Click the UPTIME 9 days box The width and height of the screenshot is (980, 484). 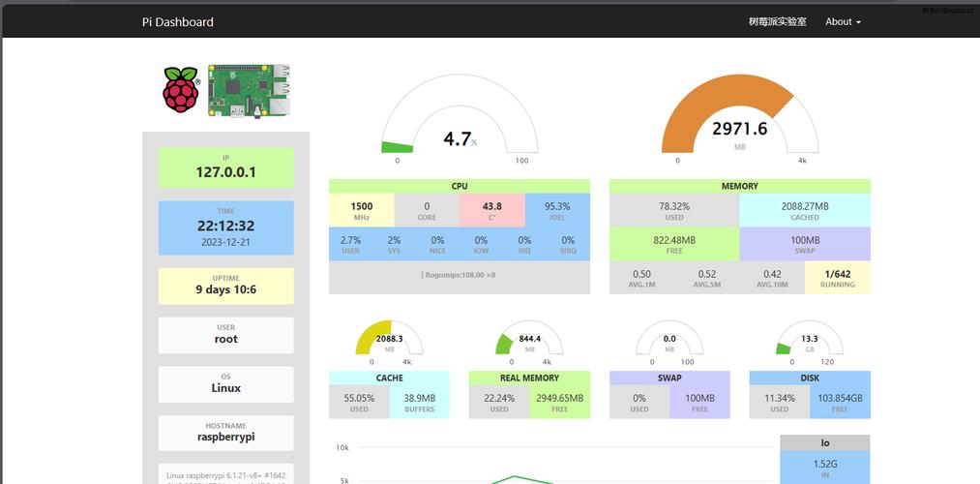point(225,286)
